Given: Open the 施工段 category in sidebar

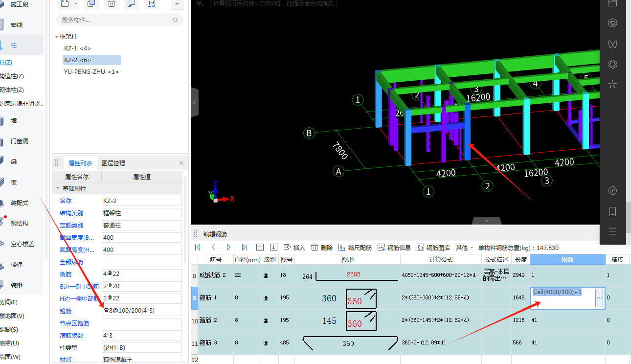Looking at the screenshot, I should (x=20, y=4).
